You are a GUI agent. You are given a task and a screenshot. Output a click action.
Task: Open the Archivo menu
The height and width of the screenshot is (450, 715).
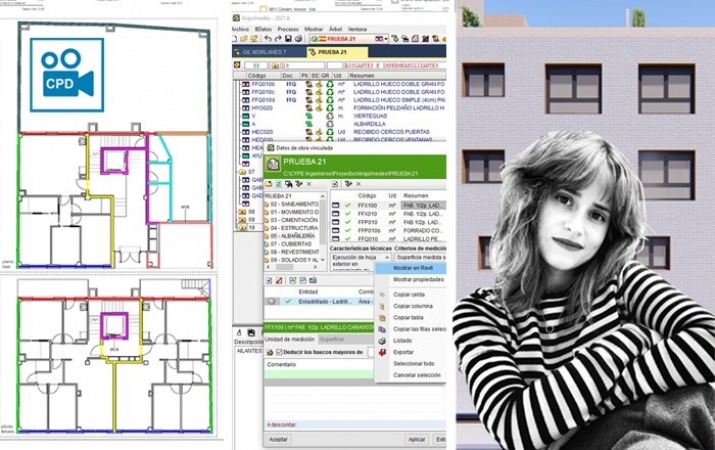click(240, 29)
